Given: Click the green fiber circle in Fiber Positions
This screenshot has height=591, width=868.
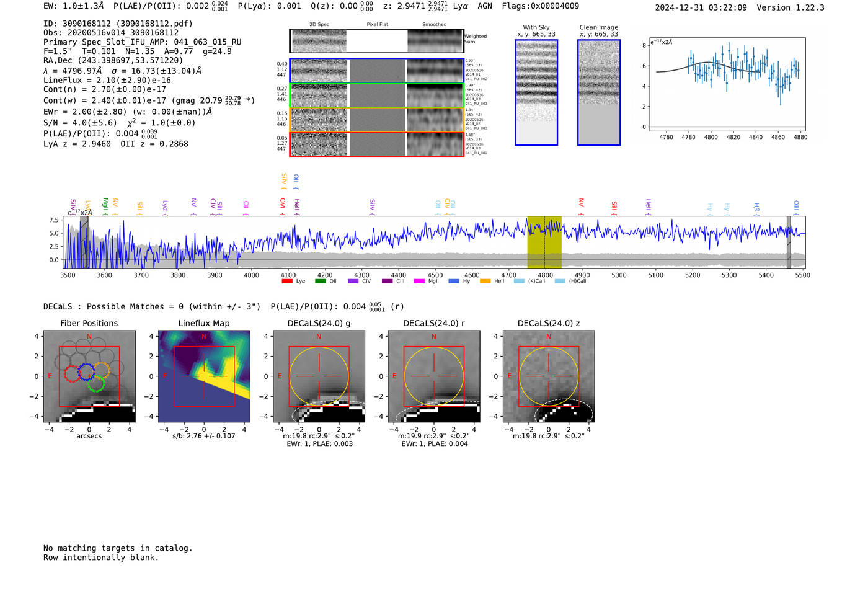Looking at the screenshot, I should (96, 383).
